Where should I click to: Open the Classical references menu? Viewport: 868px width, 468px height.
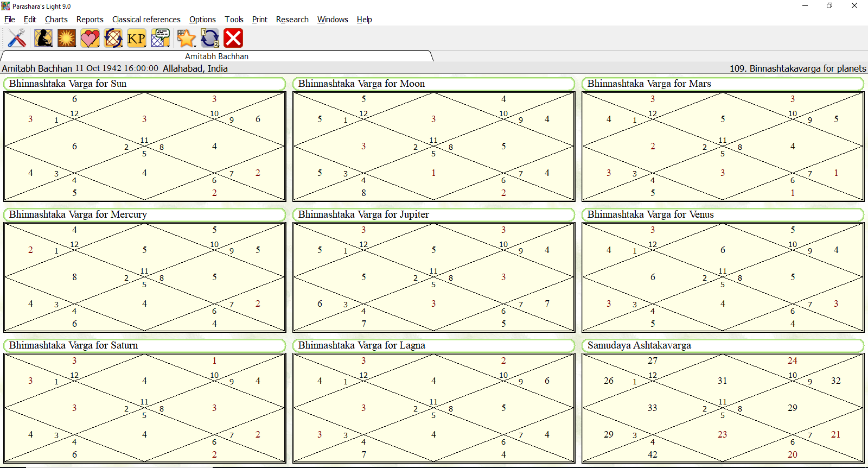click(146, 20)
